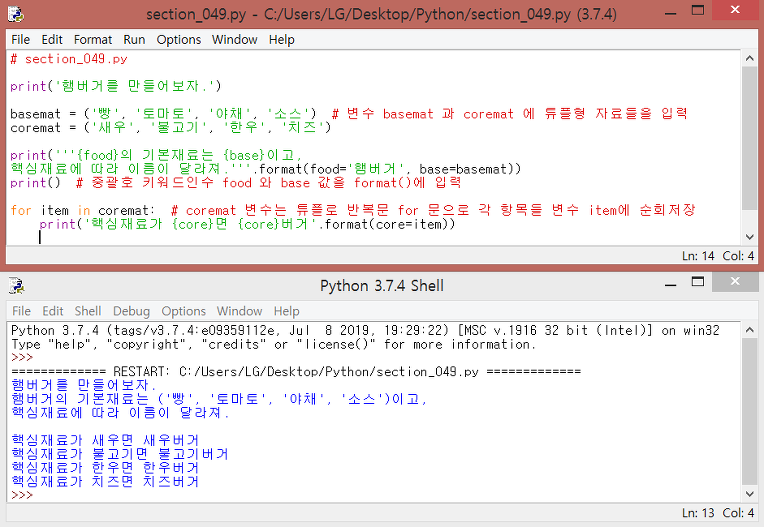Open the Help menu in the Shell window
764x527 pixels.
(286, 311)
